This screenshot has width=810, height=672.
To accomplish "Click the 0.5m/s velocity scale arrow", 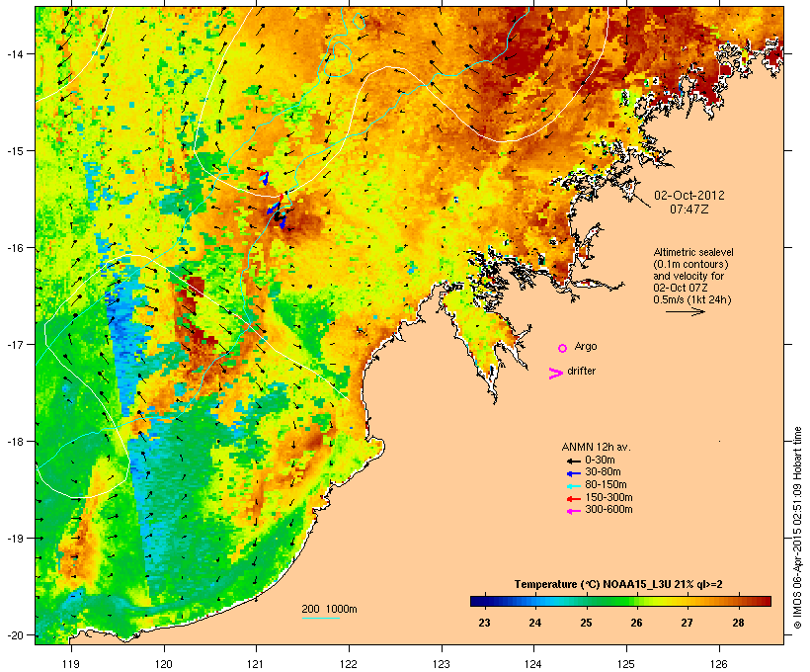I will (x=685, y=311).
